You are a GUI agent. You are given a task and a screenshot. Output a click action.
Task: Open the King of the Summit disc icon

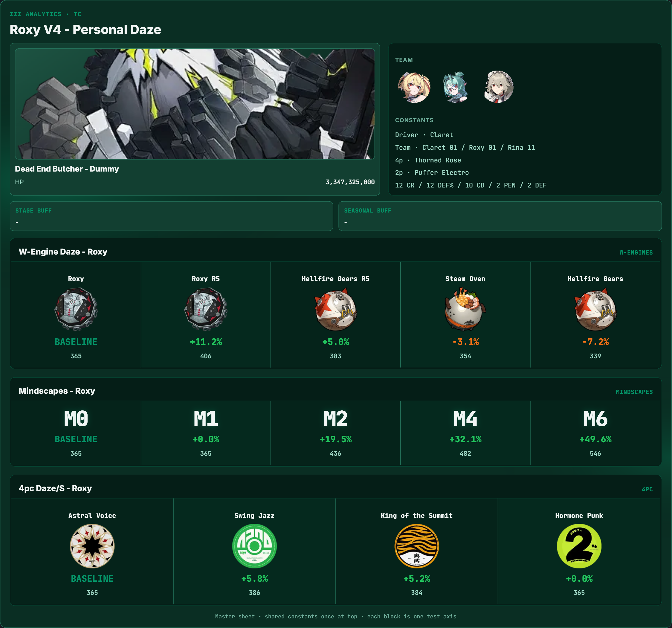coord(417,546)
